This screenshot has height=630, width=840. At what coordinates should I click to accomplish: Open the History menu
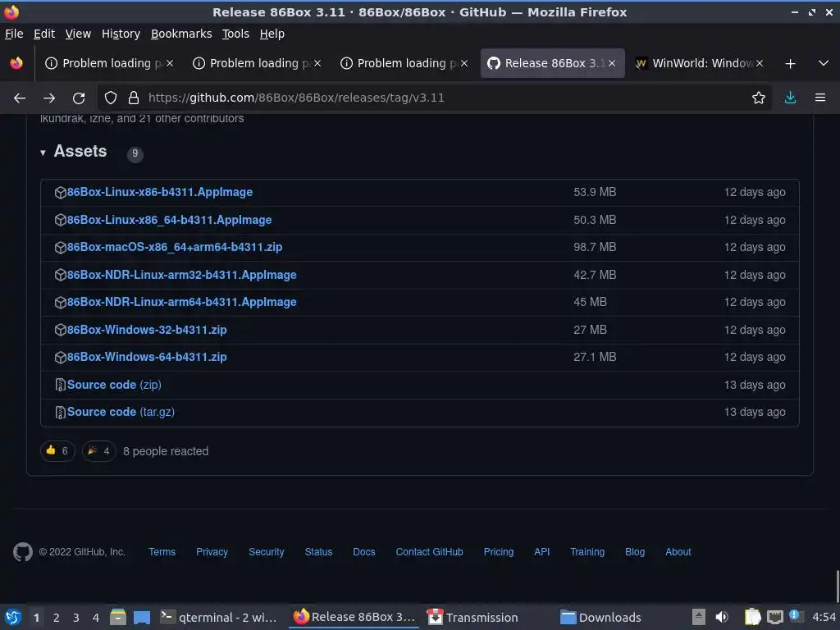tap(121, 34)
